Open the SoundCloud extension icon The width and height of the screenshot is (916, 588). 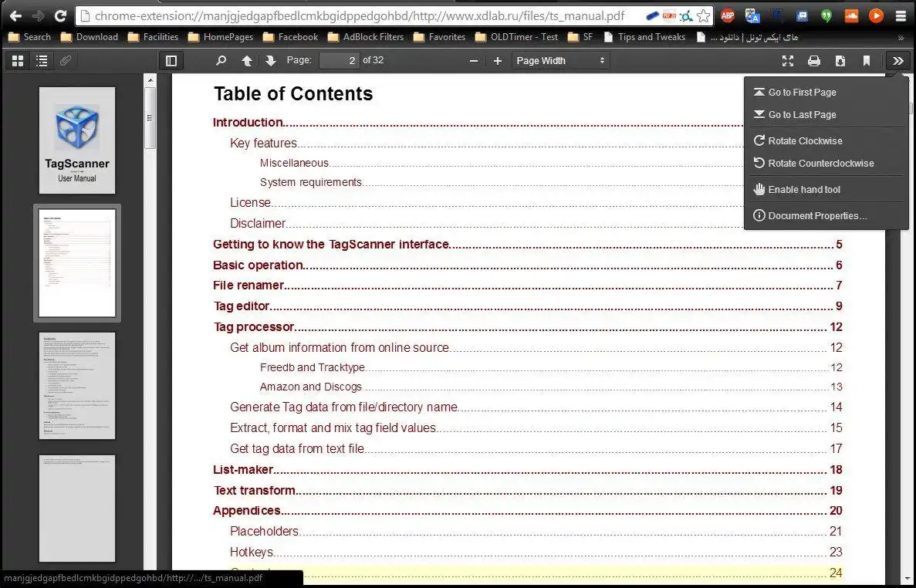[x=851, y=15]
